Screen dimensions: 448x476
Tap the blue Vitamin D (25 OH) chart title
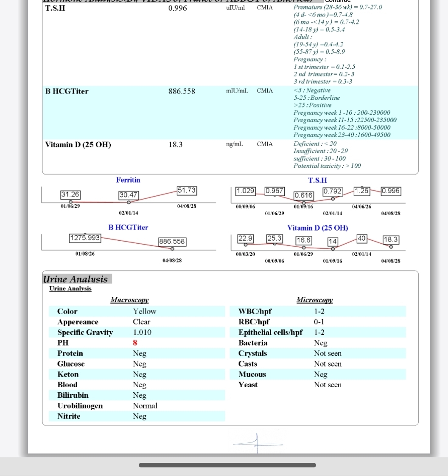point(318,228)
